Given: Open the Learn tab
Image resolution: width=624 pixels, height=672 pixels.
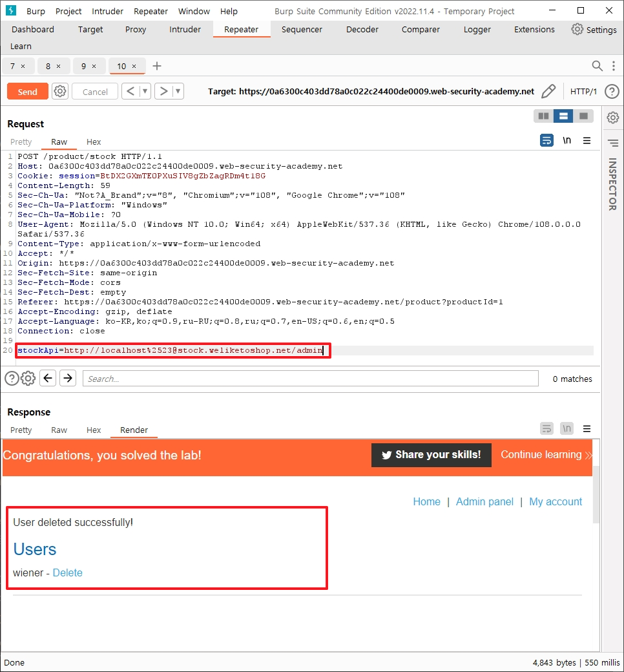Looking at the screenshot, I should (21, 46).
